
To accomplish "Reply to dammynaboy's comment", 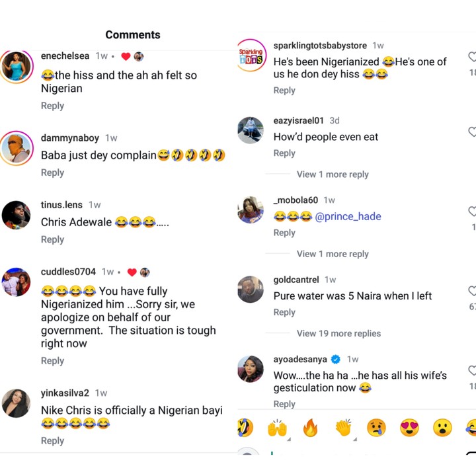I will [52, 173].
